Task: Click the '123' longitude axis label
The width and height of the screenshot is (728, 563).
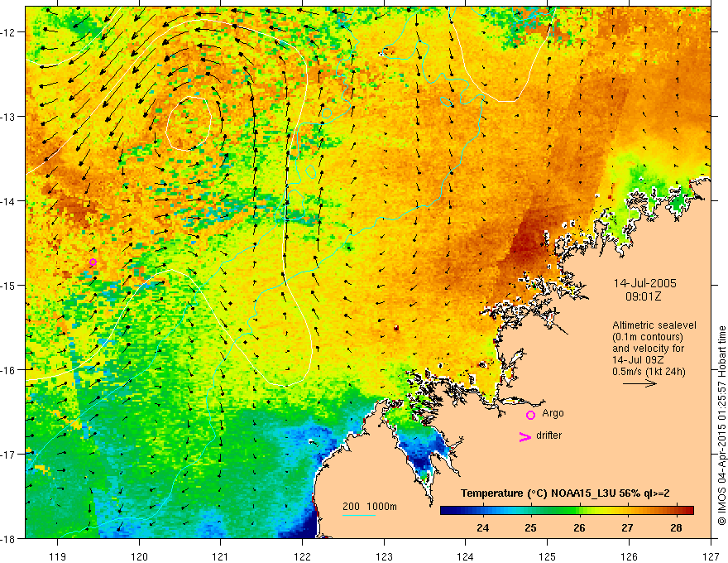Action: coord(384,556)
